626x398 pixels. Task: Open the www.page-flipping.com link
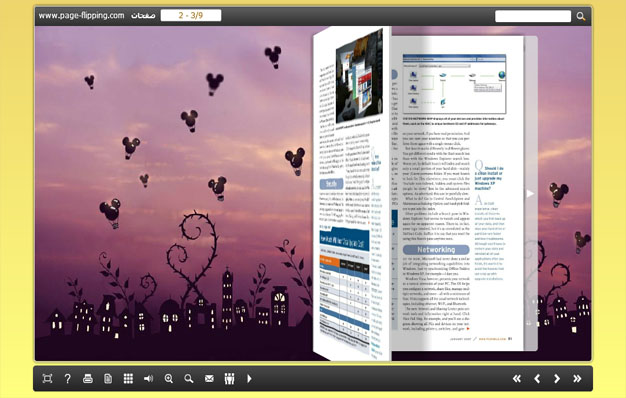81,16
